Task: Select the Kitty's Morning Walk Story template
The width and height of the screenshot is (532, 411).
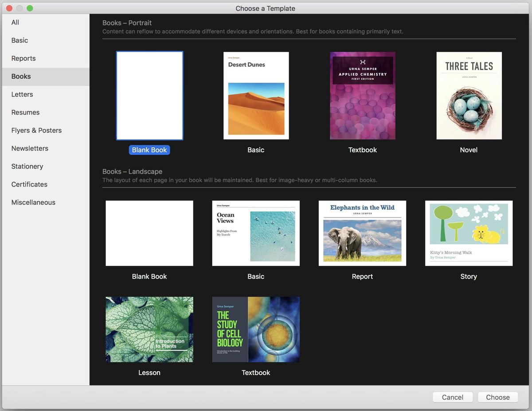Action: [x=469, y=233]
